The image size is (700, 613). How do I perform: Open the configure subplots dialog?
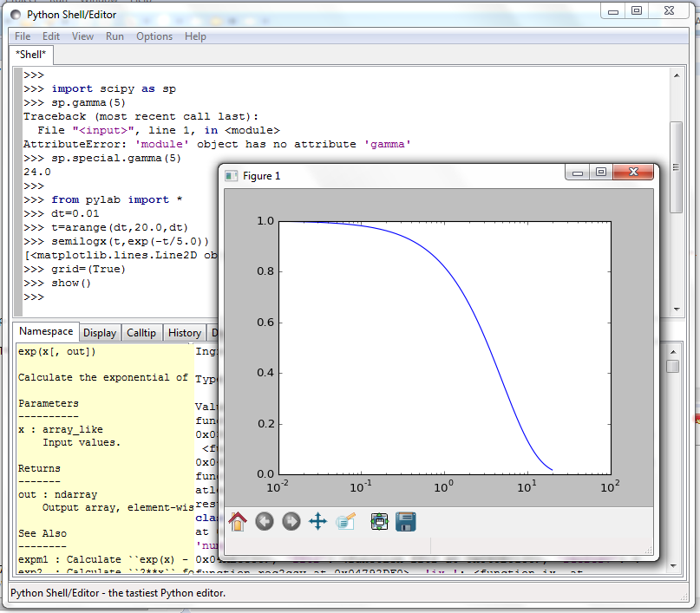click(x=379, y=521)
